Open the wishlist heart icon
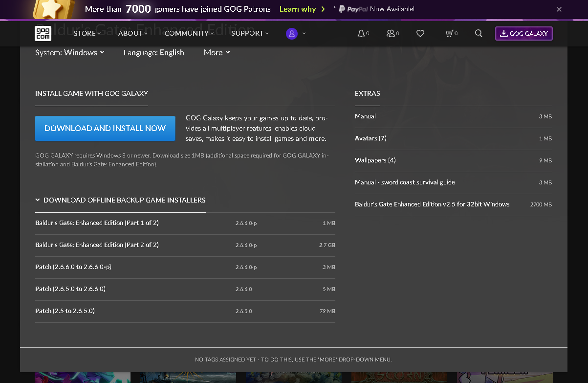This screenshot has height=383, width=588. [420, 33]
